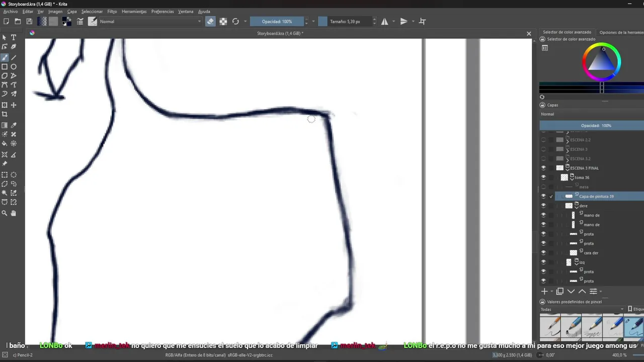Select the Line tool
Screen dimensions: 644x362
(14, 57)
